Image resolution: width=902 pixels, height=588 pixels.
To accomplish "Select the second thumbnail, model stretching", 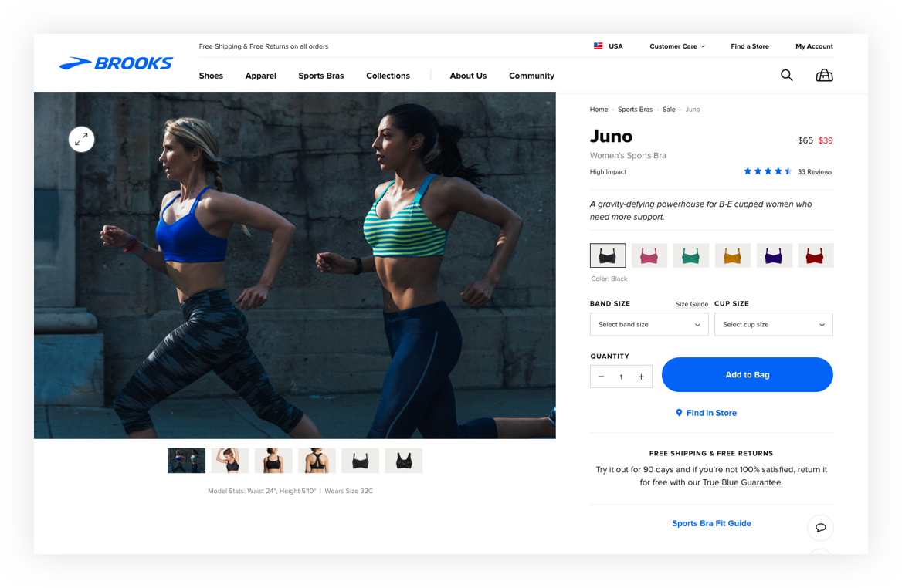I will 230,461.
